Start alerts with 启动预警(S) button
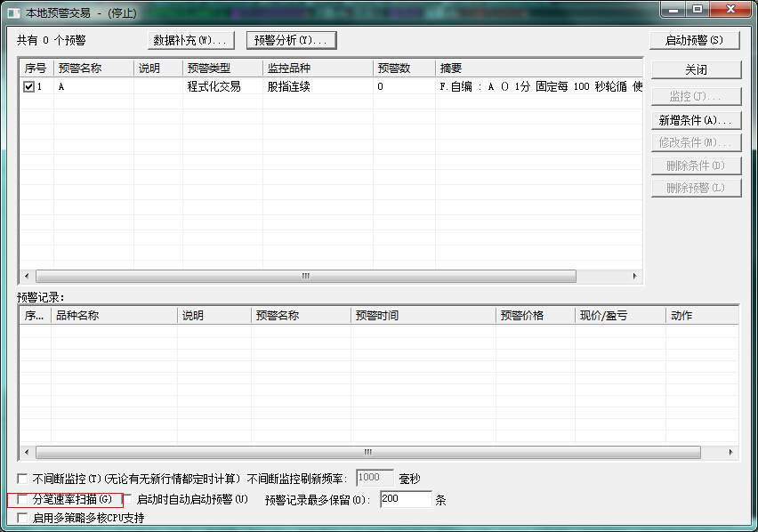Viewport: 758px width, 532px height. pos(695,40)
